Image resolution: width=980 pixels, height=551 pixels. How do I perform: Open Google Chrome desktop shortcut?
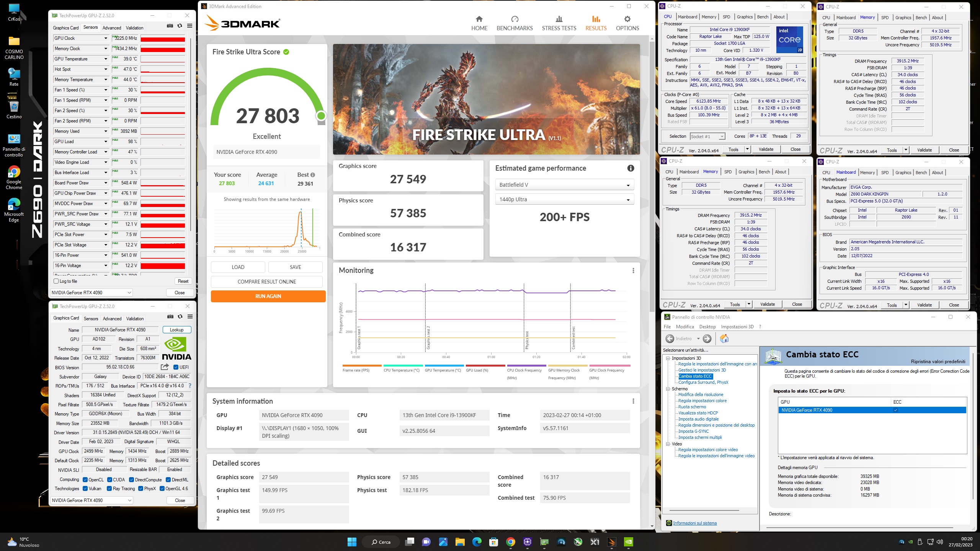14,178
